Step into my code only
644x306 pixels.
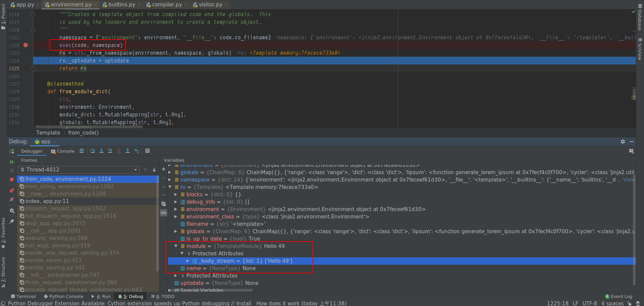110,151
